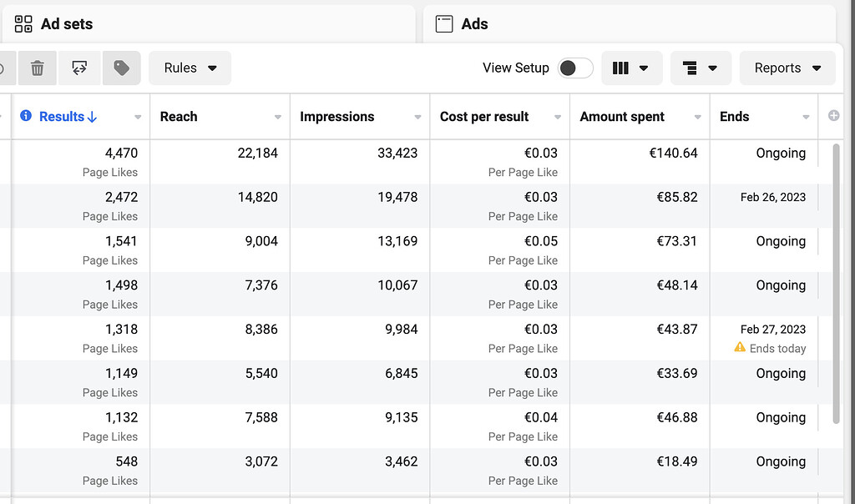Open Cost per result column arrow

coord(558,117)
